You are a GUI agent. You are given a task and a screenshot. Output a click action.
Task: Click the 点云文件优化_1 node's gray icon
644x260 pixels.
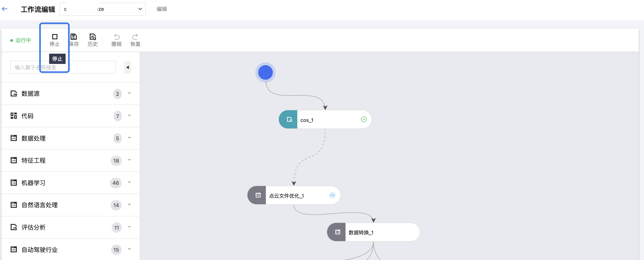click(258, 195)
